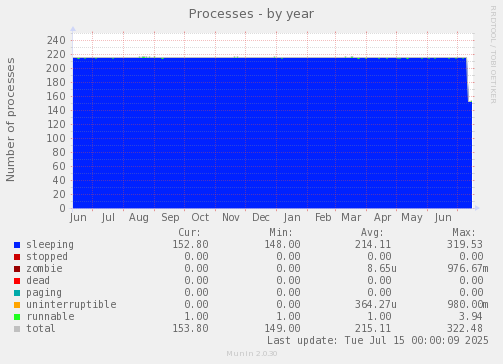Click the gray total legend swatch

click(x=17, y=329)
